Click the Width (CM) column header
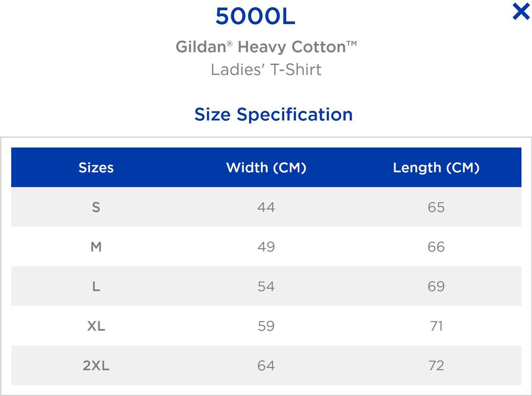The image size is (532, 396). click(266, 167)
